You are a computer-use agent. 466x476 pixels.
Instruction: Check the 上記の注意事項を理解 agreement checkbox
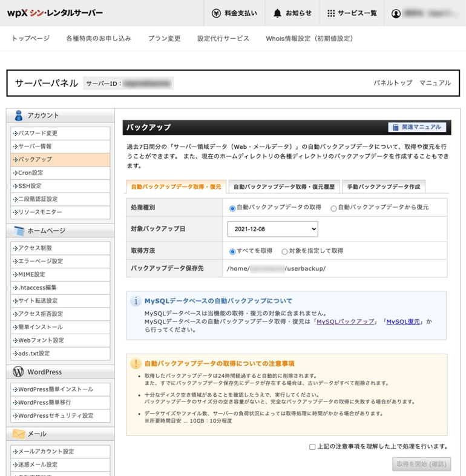click(x=312, y=446)
